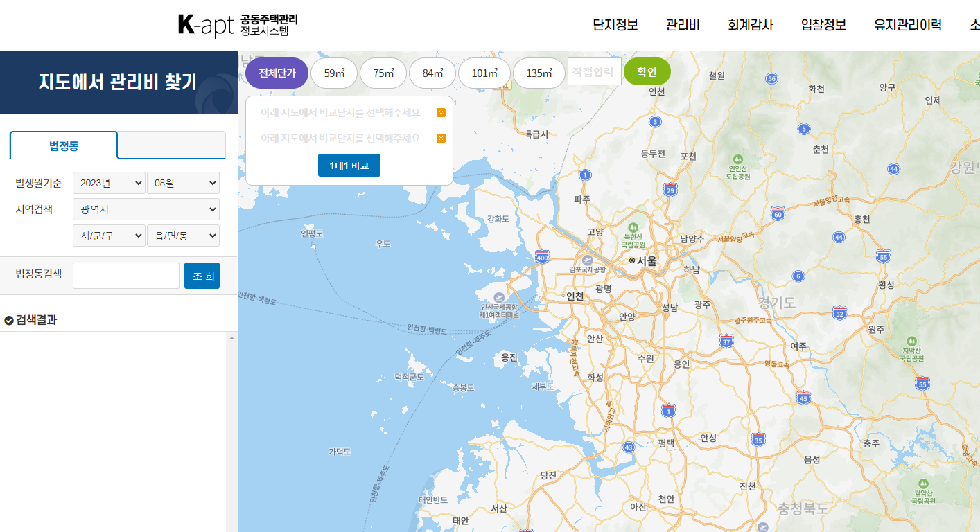Open the 시/군/구 dropdown
980x532 pixels.
pyautogui.click(x=109, y=236)
